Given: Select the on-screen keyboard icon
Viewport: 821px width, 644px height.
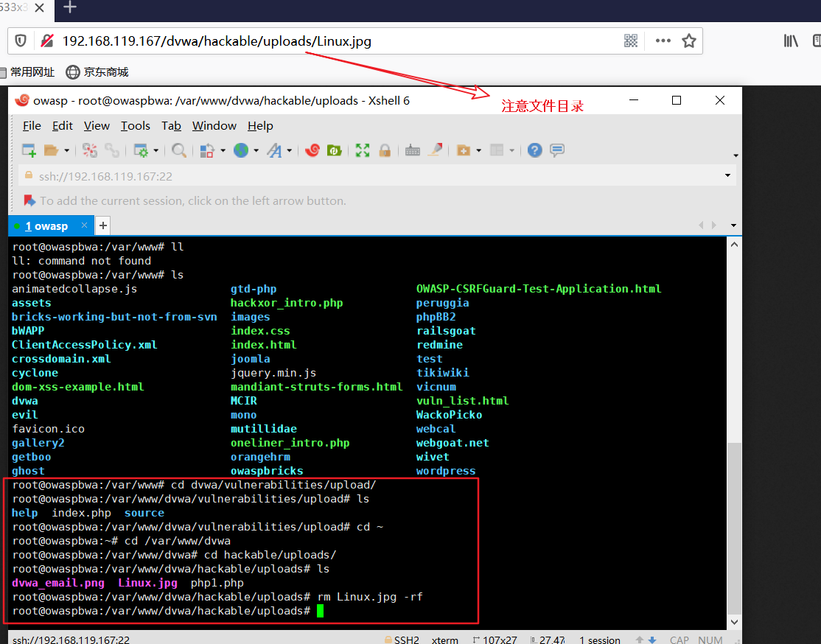Looking at the screenshot, I should pos(413,150).
